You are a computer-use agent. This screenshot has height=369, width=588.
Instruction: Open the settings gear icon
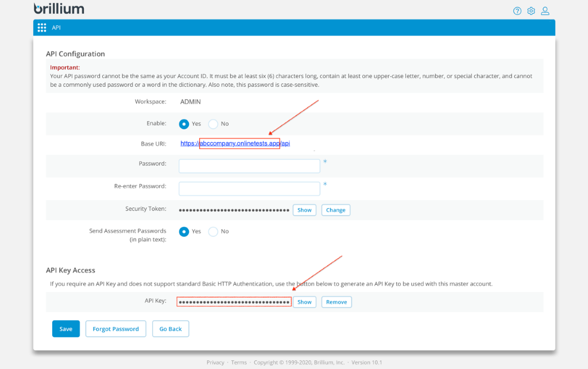pyautogui.click(x=531, y=11)
